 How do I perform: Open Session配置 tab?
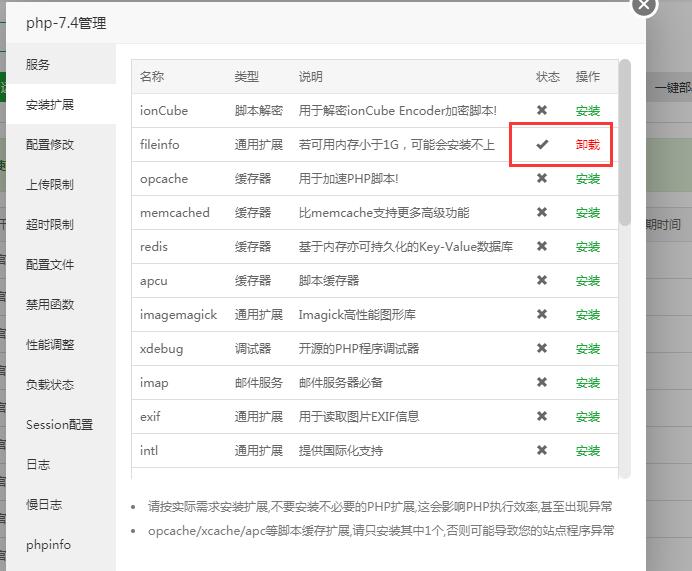click(61, 424)
